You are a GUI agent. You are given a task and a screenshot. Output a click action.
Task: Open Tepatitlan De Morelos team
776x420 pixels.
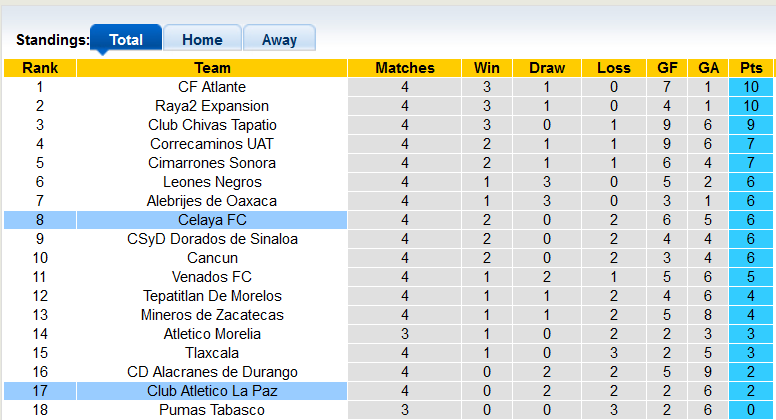tap(212, 296)
